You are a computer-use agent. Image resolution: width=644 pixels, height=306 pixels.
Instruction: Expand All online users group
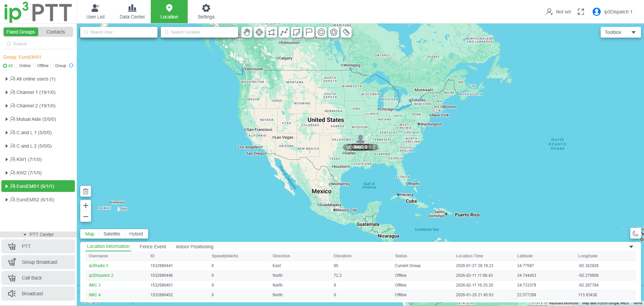[7, 79]
